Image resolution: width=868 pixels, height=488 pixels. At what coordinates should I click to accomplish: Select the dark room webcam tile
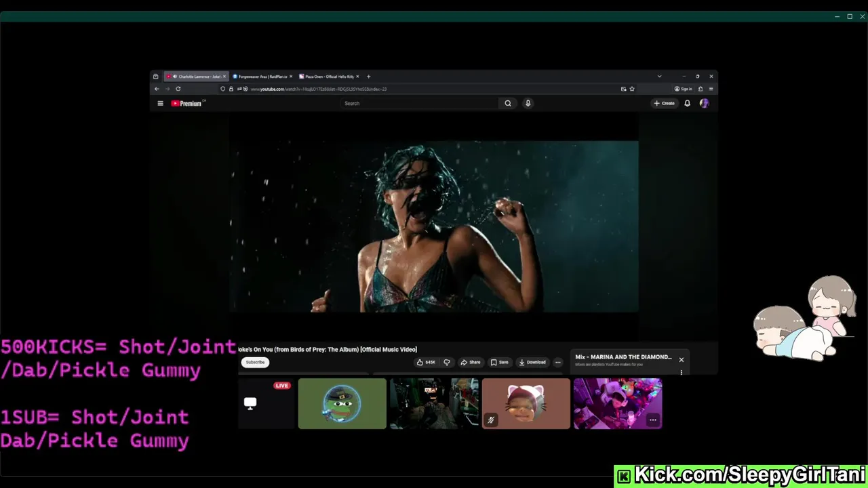[434, 403]
